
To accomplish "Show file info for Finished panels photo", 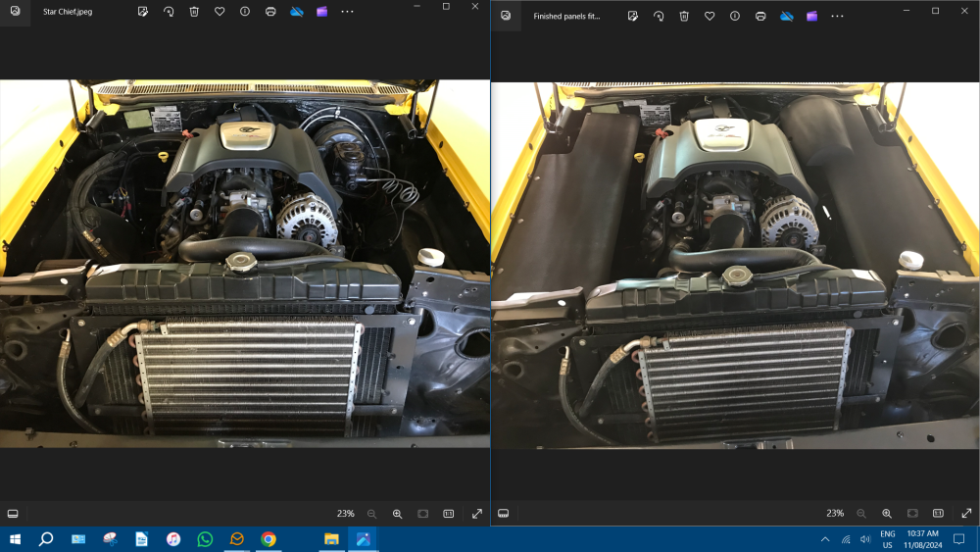I will (735, 17).
